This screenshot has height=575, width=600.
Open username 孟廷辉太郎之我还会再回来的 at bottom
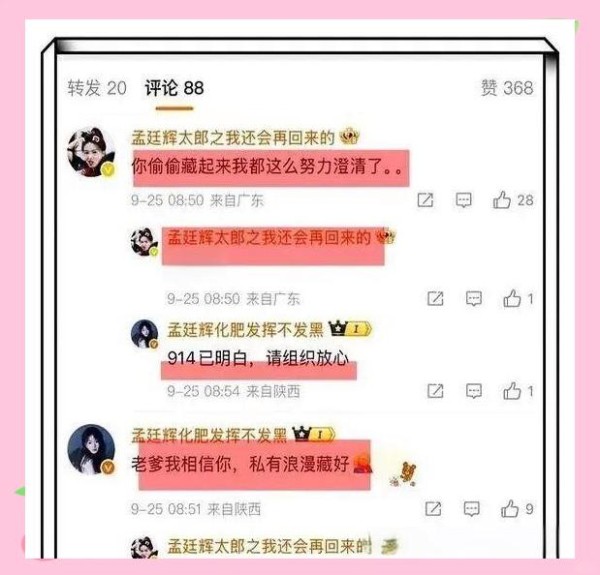point(269,546)
